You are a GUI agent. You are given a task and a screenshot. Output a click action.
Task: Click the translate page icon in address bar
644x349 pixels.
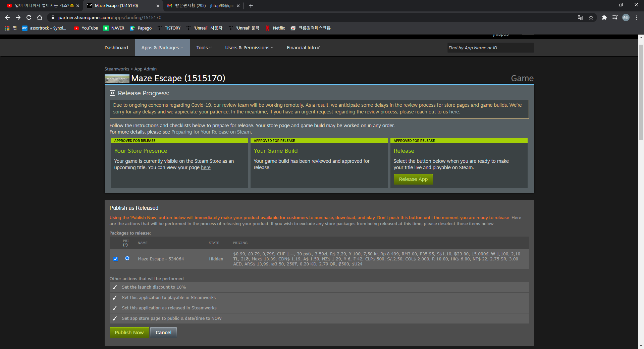(580, 17)
